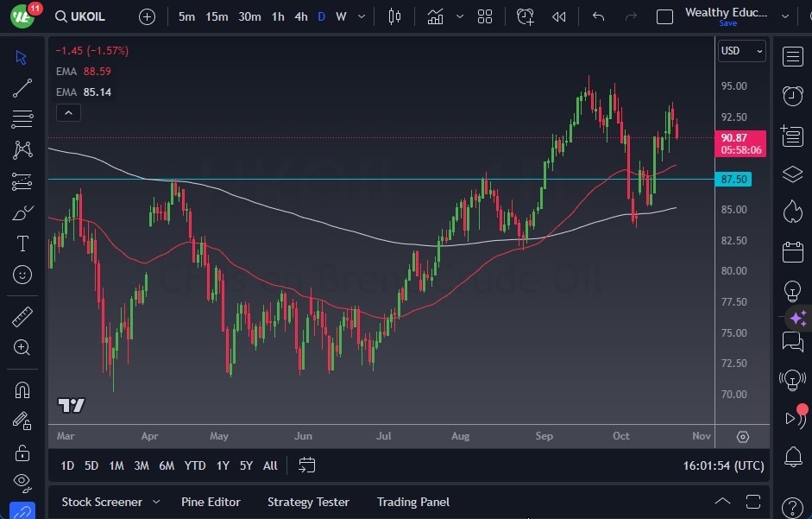The height and width of the screenshot is (519, 812).
Task: Select the Trend Line drawing tool
Action: pos(22,87)
